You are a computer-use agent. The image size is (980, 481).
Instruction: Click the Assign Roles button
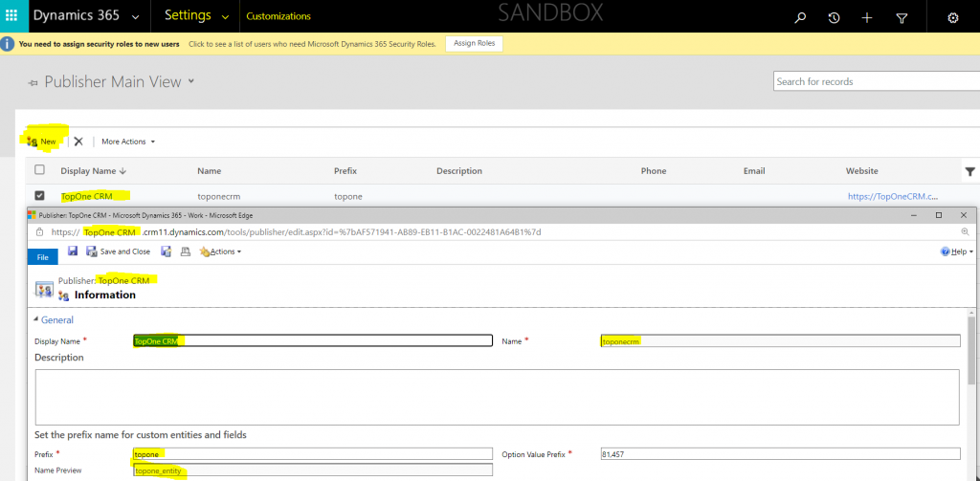point(474,43)
